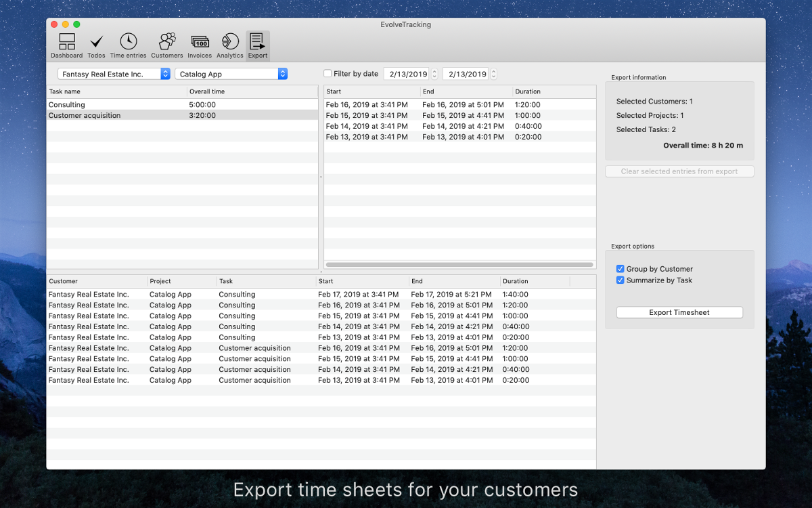The image size is (812, 508).
Task: Switch to Todos checkmark icon
Action: click(96, 42)
